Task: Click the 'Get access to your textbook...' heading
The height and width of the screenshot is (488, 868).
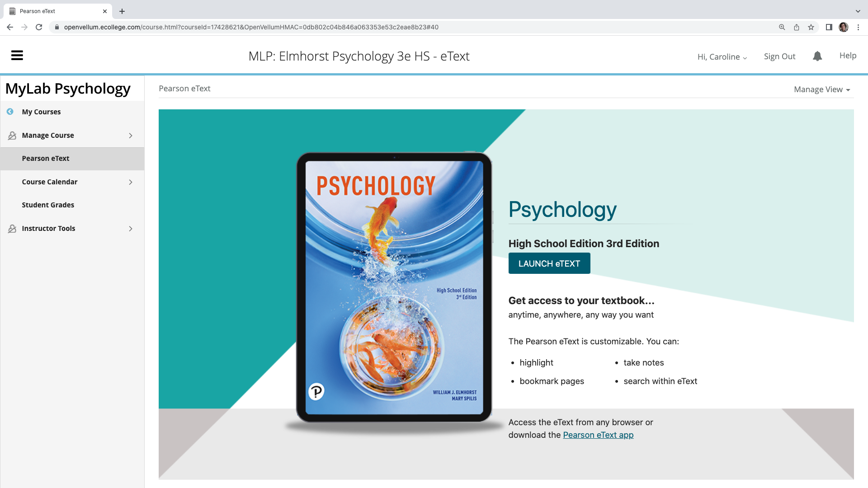Action: [x=581, y=300]
